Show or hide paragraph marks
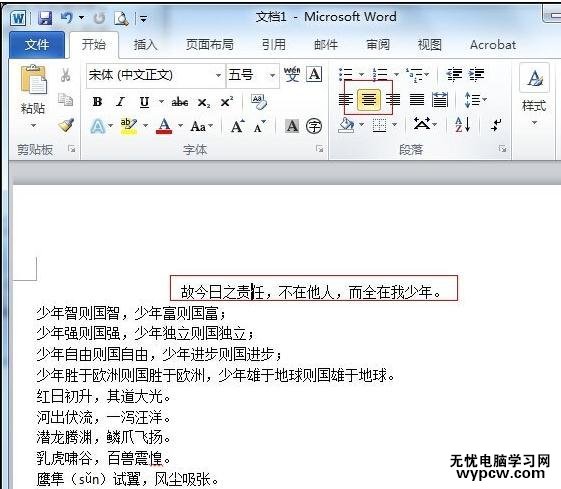This screenshot has width=561, height=489. (x=496, y=125)
